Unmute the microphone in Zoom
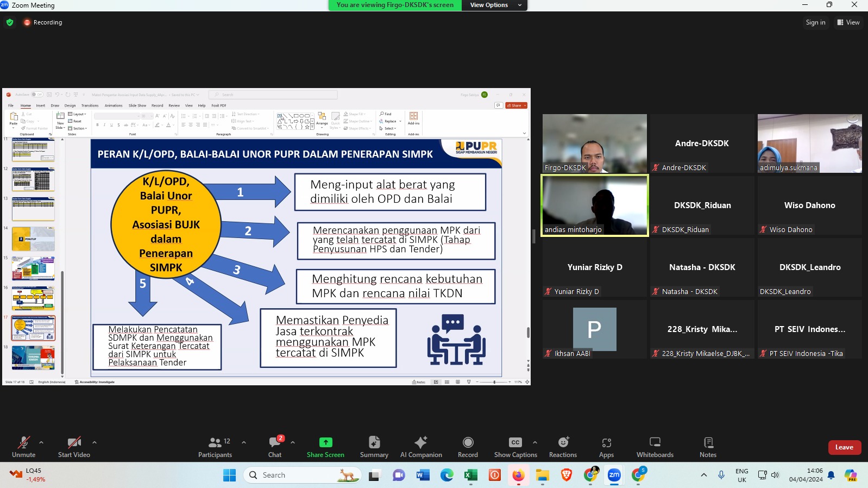This screenshot has height=488, width=868. tap(23, 447)
